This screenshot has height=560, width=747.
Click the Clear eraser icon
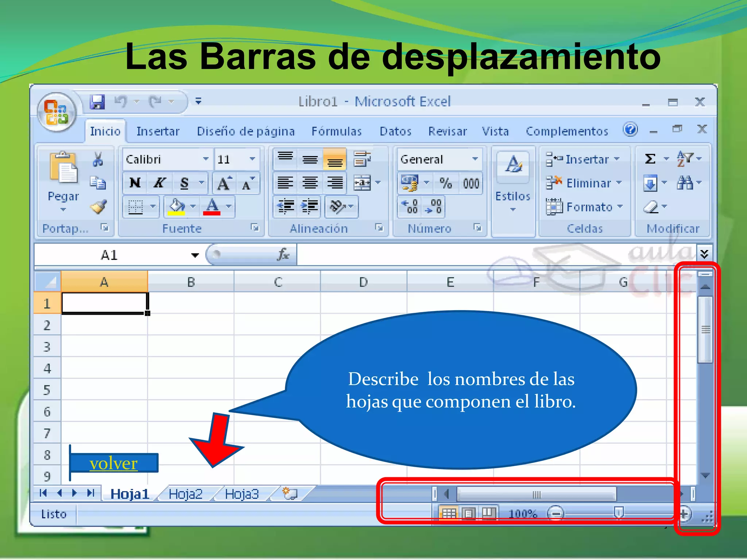651,207
